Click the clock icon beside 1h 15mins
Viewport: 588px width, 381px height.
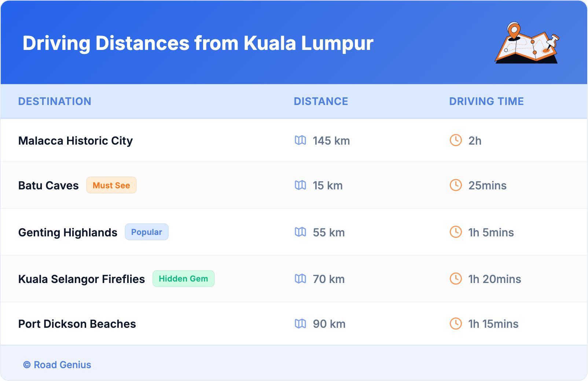click(456, 324)
